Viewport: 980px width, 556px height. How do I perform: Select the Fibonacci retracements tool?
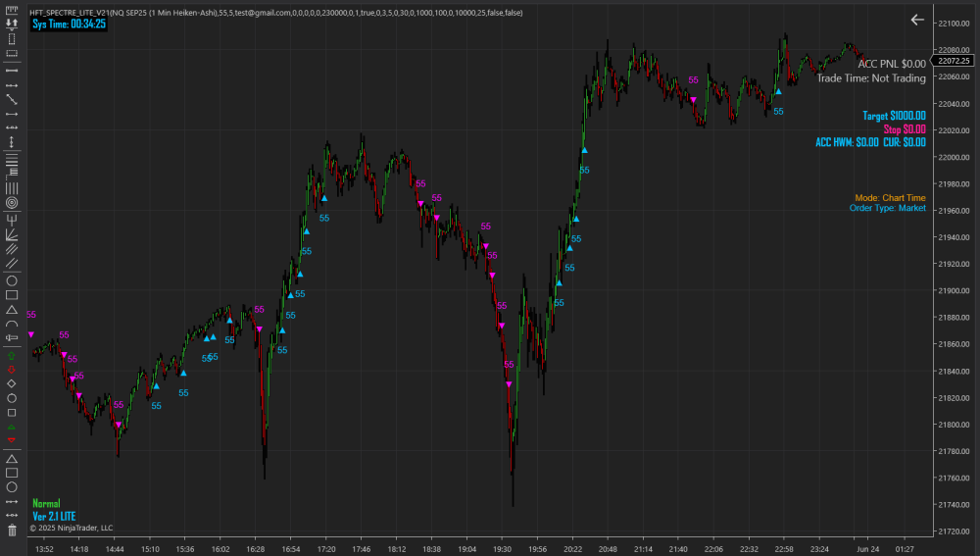pyautogui.click(x=12, y=159)
